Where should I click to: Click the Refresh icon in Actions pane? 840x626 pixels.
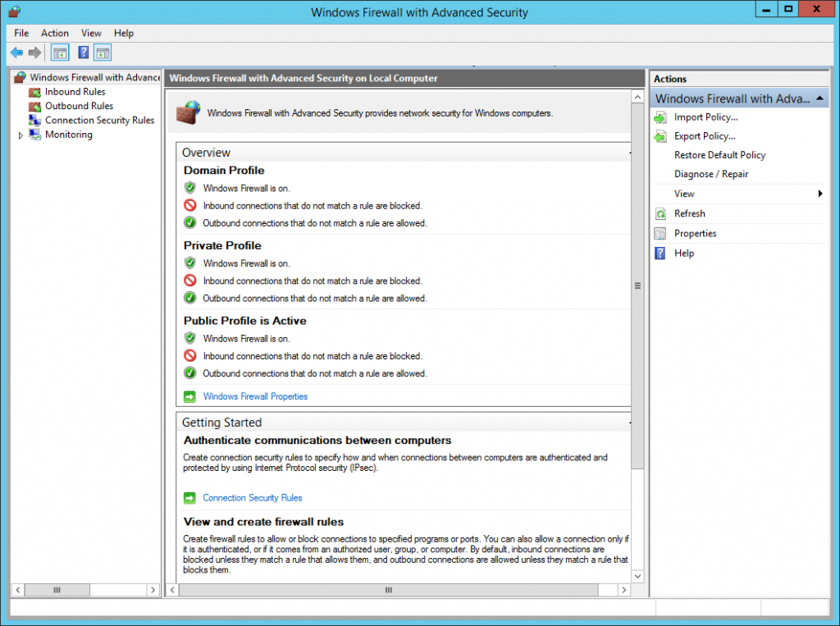pyautogui.click(x=660, y=214)
